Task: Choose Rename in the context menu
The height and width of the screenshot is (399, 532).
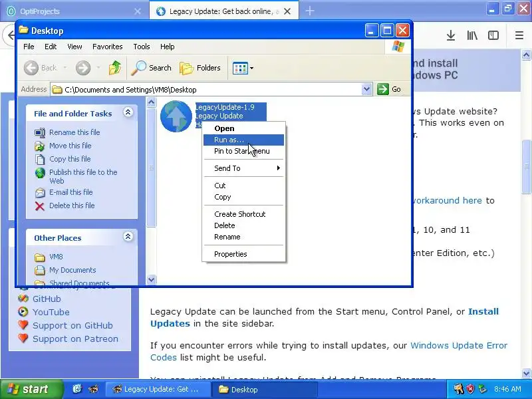Action: pos(243,237)
